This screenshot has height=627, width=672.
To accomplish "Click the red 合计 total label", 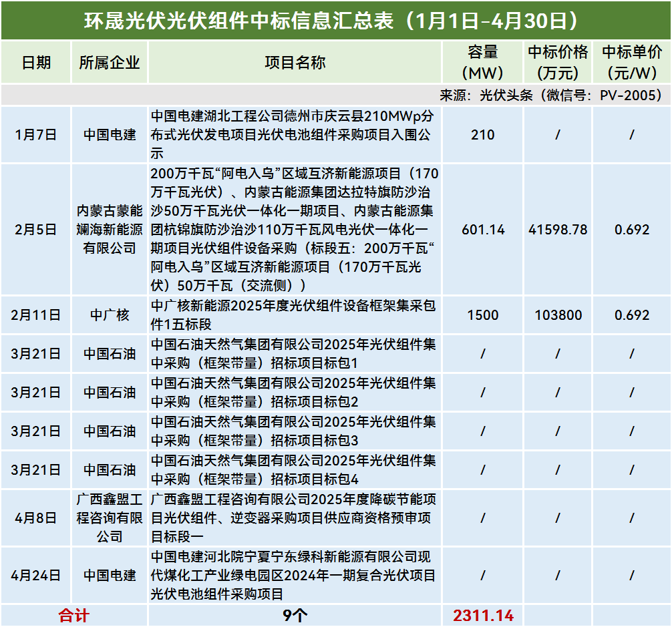I will tap(73, 616).
